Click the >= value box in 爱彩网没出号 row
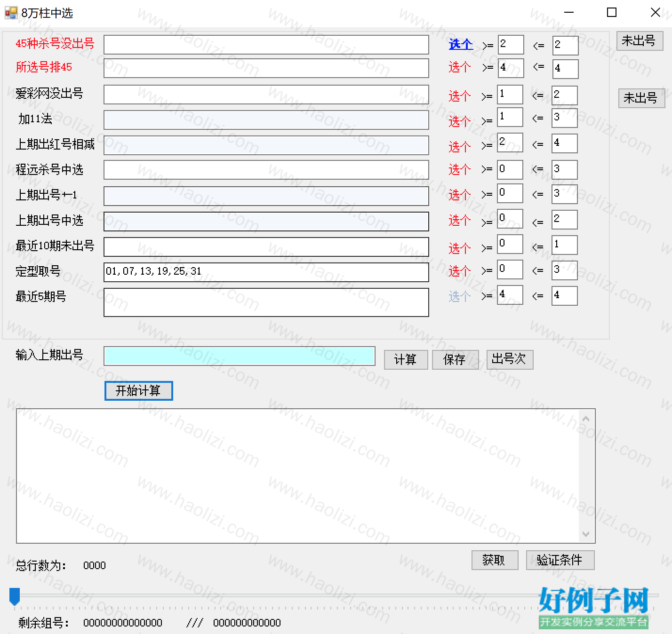This screenshot has height=634, width=672. tap(510, 95)
